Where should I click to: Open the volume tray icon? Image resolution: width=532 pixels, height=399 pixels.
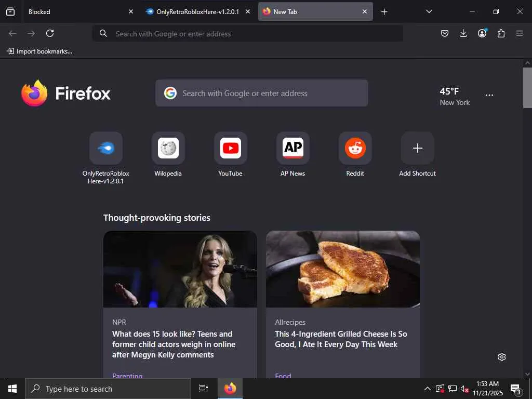(464, 389)
